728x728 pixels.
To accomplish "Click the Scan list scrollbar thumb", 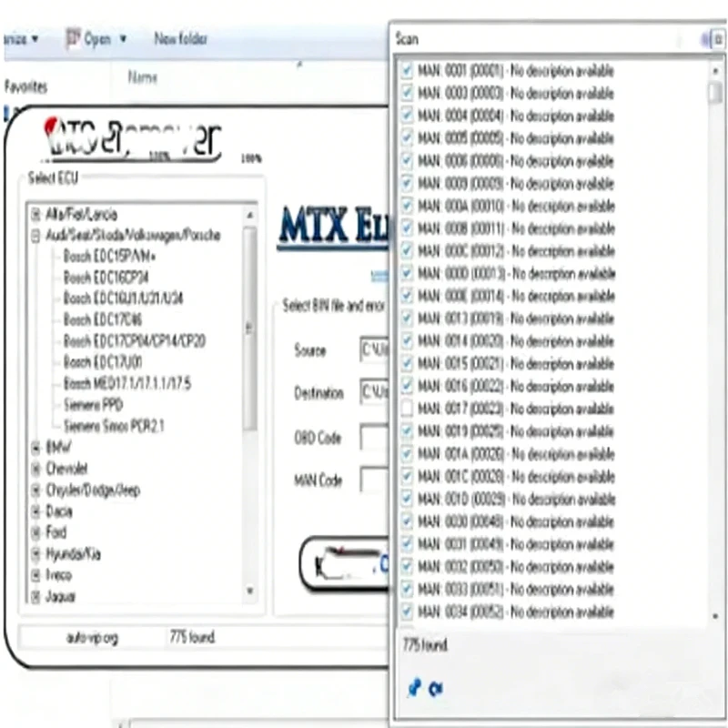I will 715,92.
